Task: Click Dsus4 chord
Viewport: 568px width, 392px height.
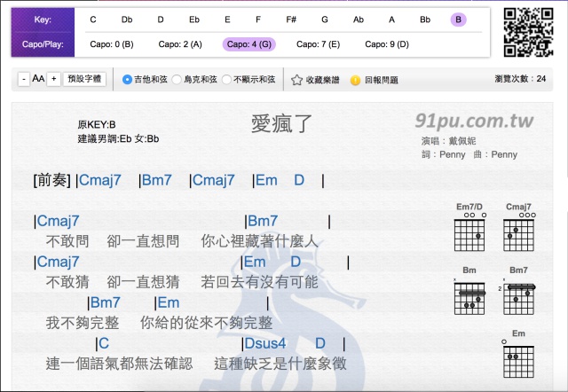Action: point(265,343)
